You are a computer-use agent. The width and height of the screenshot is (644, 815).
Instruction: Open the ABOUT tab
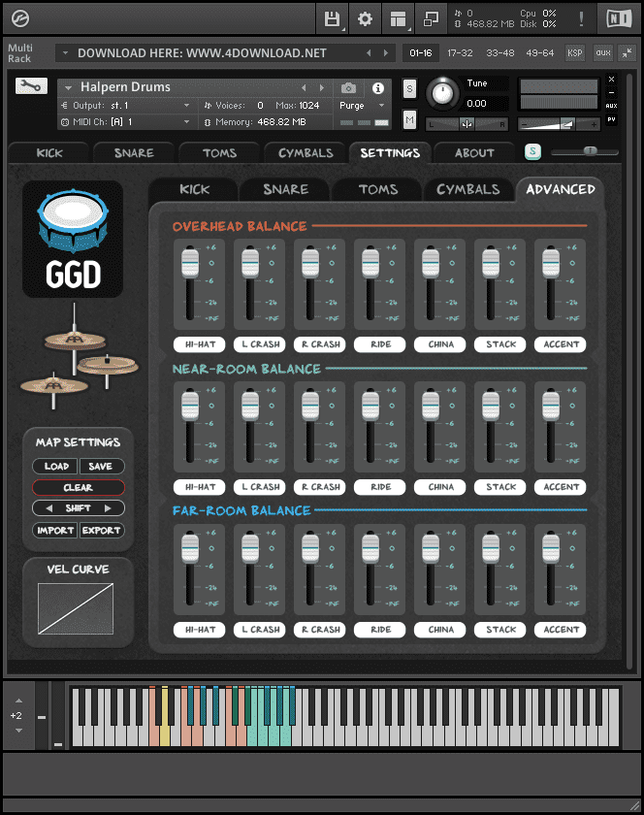[474, 153]
